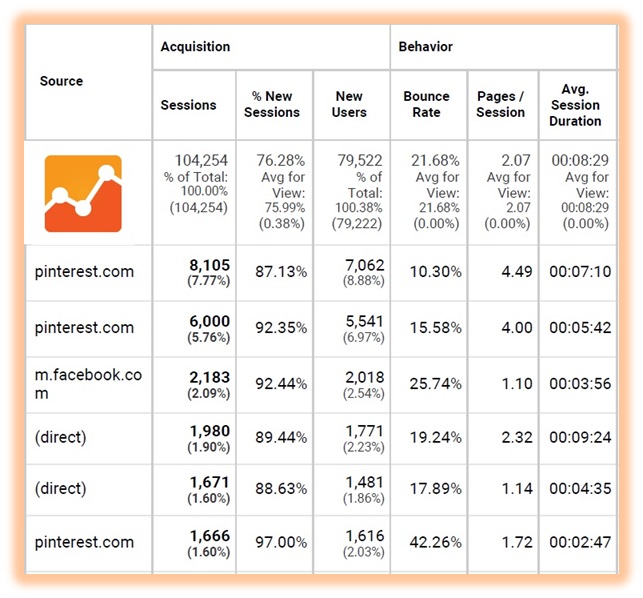Click the 42.26% bounce rate cell

[436, 542]
